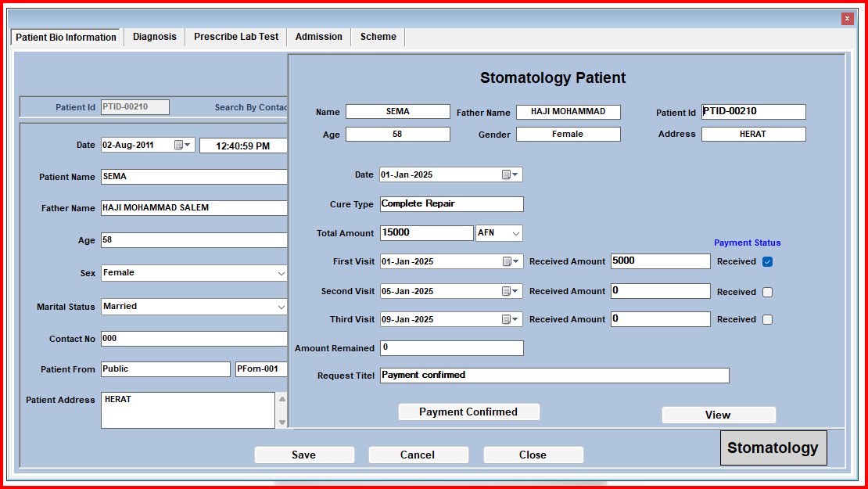Switch to the Patient Bio Information tab
This screenshot has width=868, height=489.
coord(66,37)
